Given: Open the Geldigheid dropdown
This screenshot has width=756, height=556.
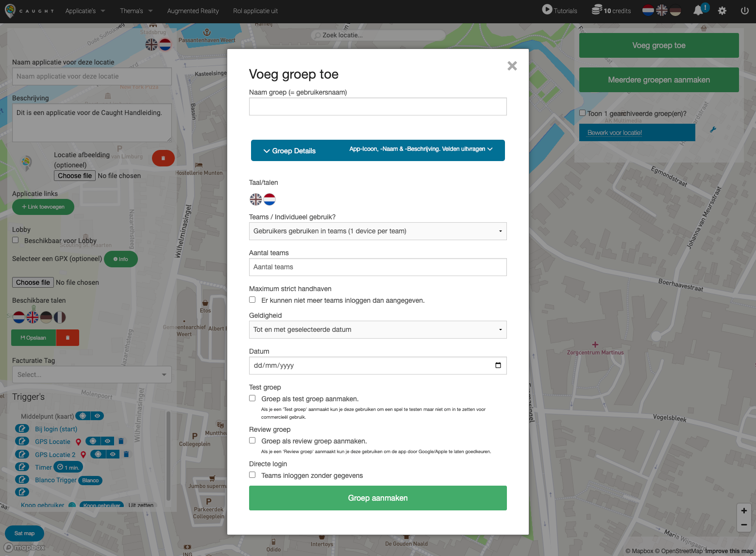Looking at the screenshot, I should 378,330.
